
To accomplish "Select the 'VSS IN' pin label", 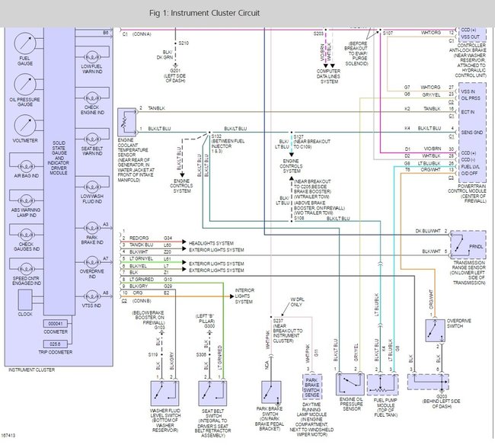I will point(468,91).
